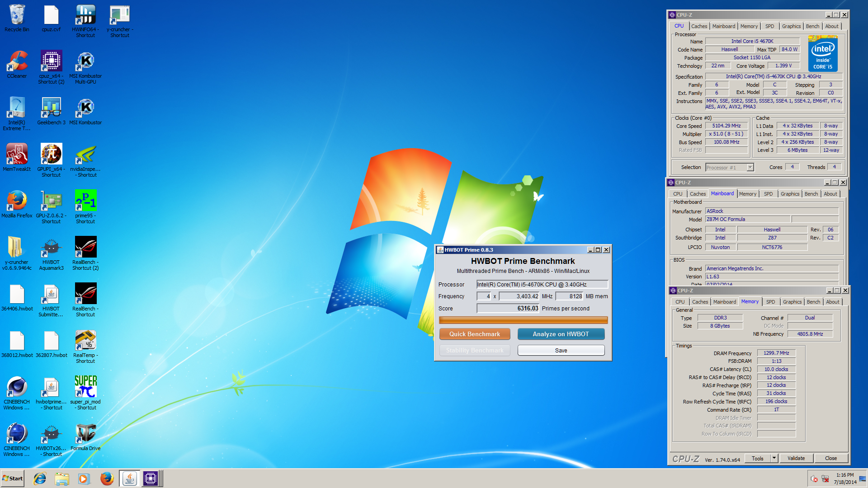This screenshot has width=868, height=488.
Task: Click the HWBOT Prime progress bar
Action: (523, 320)
